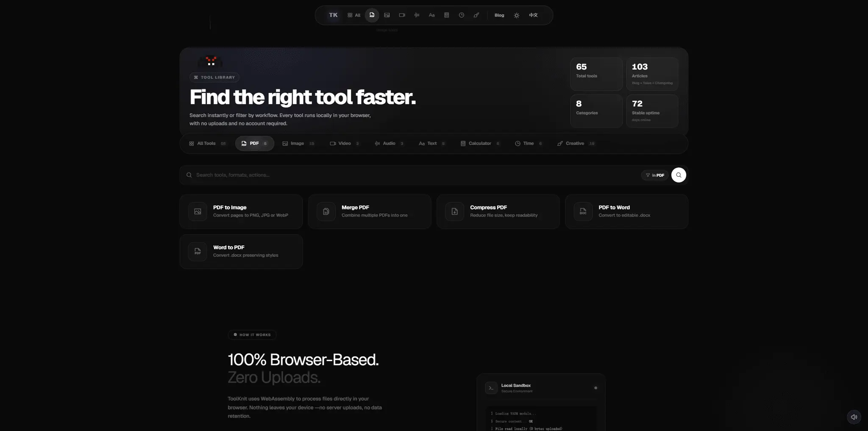
Task: Click the PDF to Word DOC icon
Action: pyautogui.click(x=583, y=211)
